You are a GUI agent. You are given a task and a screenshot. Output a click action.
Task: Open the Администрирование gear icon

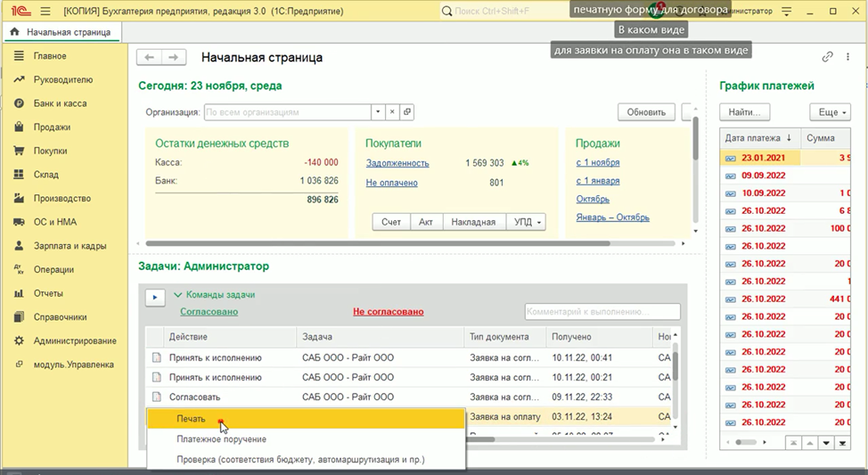coord(19,341)
